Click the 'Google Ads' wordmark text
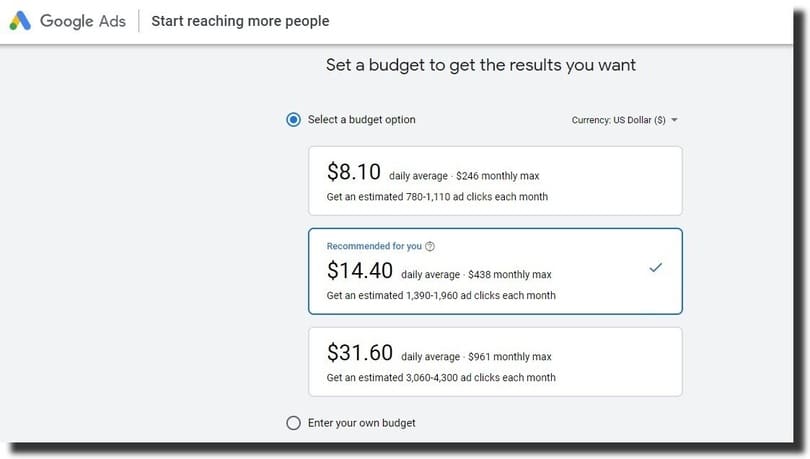This screenshot has height=459, width=810. (83, 21)
